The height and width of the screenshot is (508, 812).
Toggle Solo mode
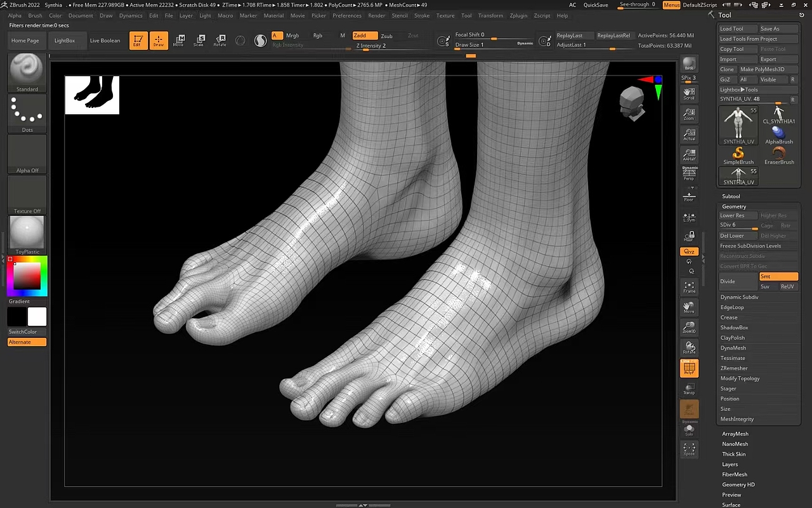[689, 431]
